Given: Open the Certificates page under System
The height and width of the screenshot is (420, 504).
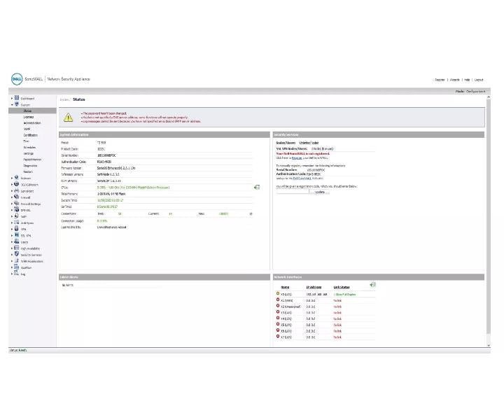Looking at the screenshot, I should pos(31,135).
